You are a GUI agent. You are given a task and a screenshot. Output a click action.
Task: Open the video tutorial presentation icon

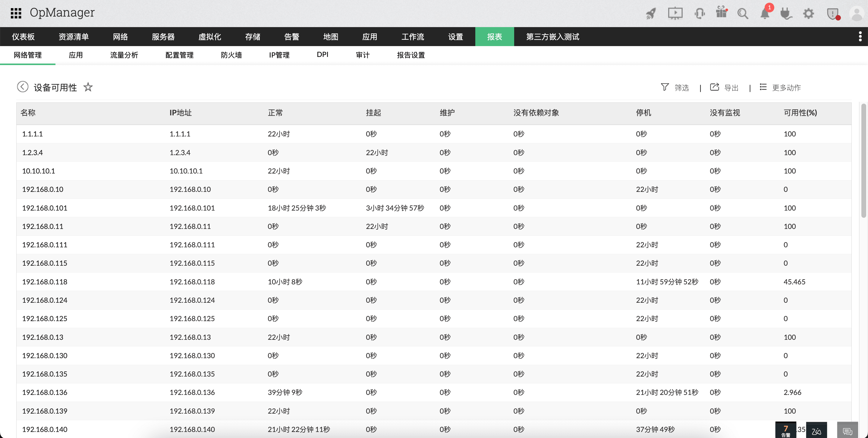(675, 14)
